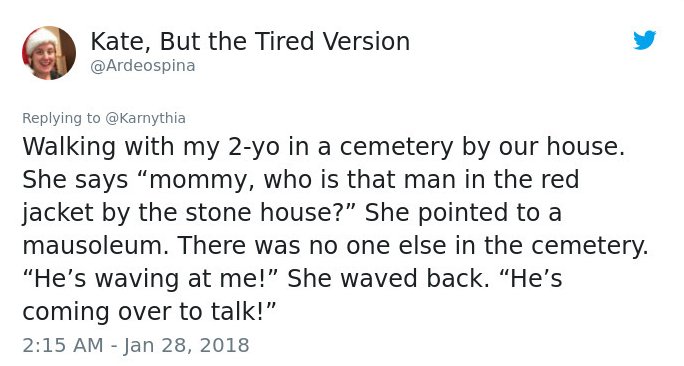Image resolution: width=684 pixels, height=366 pixels.
Task: Click the Jan 28, 2018 date
Action: tap(186, 345)
